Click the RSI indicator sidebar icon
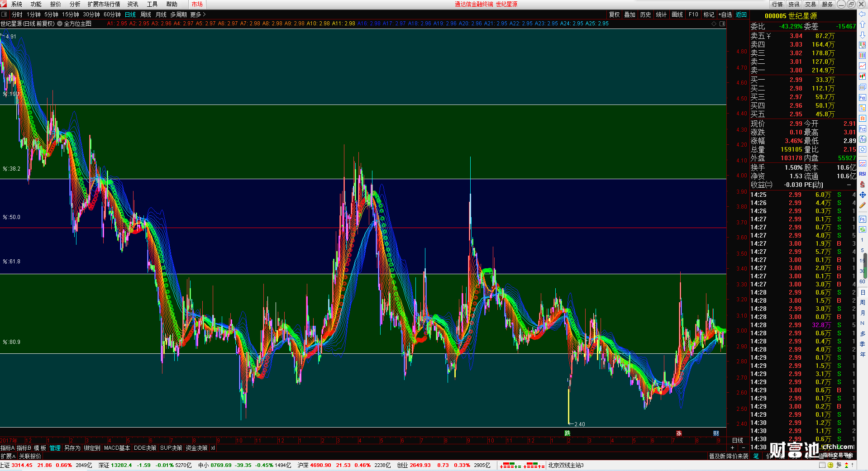This screenshot has width=868, height=471. pyautogui.click(x=862, y=174)
